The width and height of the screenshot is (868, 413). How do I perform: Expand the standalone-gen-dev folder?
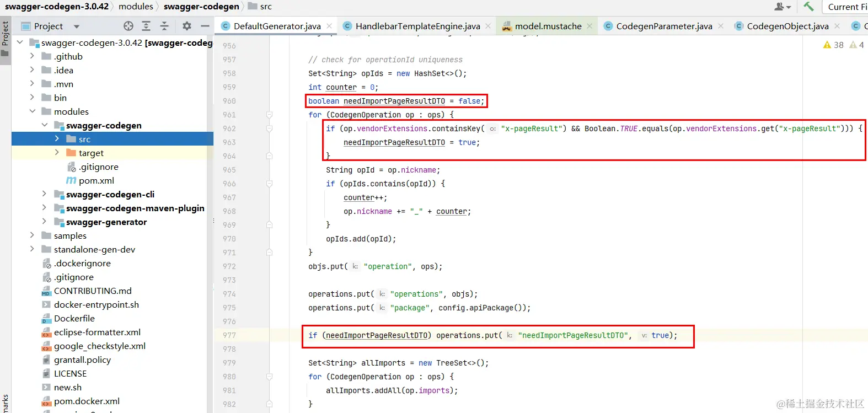tap(32, 249)
